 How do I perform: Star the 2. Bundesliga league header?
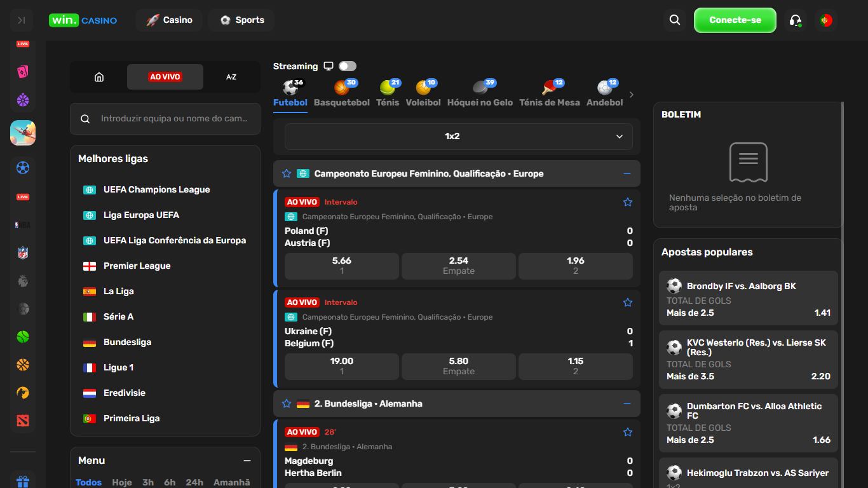(x=287, y=403)
